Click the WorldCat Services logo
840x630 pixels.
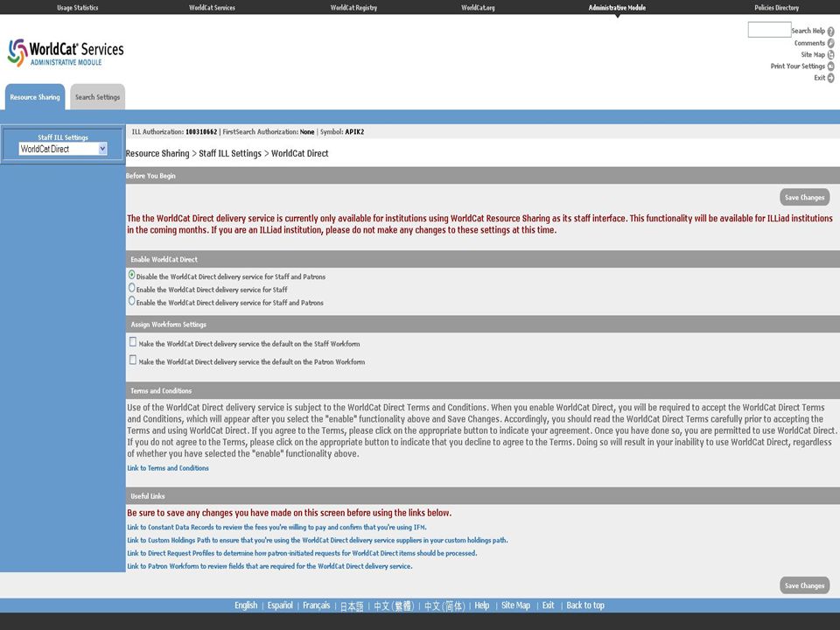[x=66, y=52]
